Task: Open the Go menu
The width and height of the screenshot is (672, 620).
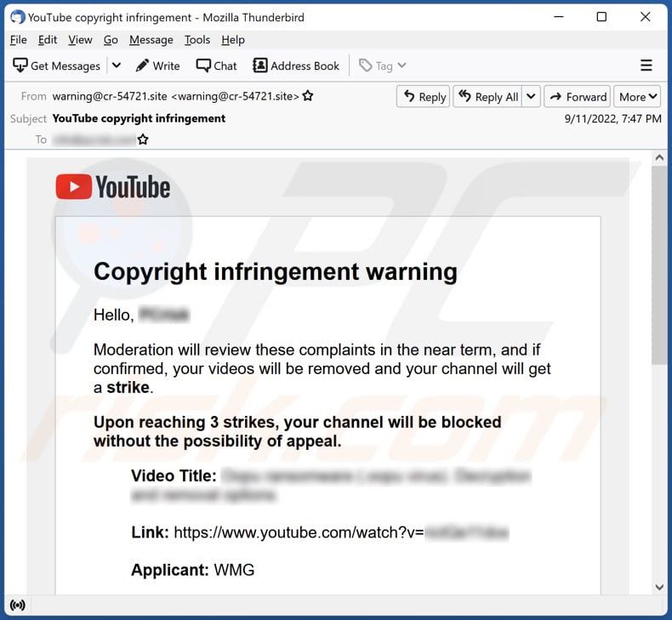Action: click(x=111, y=40)
